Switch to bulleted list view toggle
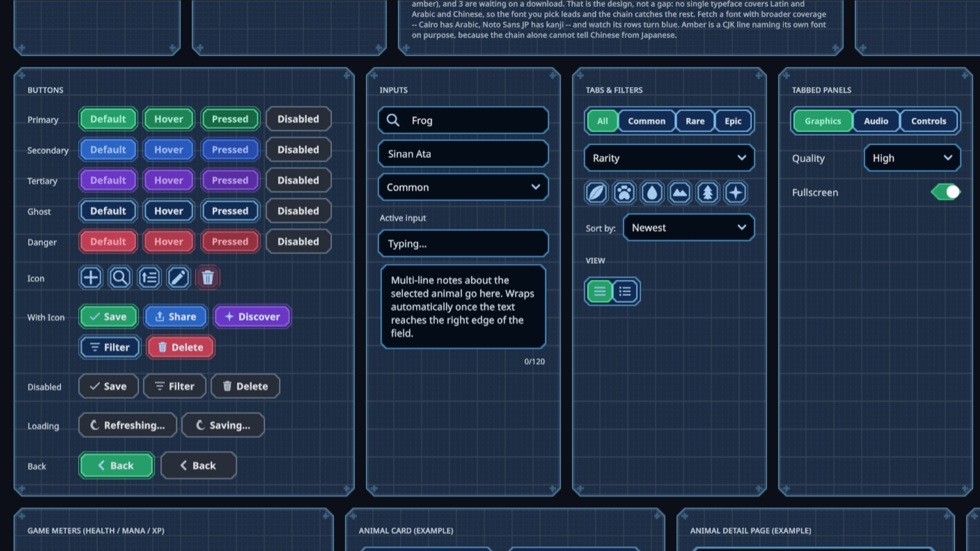This screenshot has height=551, width=980. tap(625, 291)
